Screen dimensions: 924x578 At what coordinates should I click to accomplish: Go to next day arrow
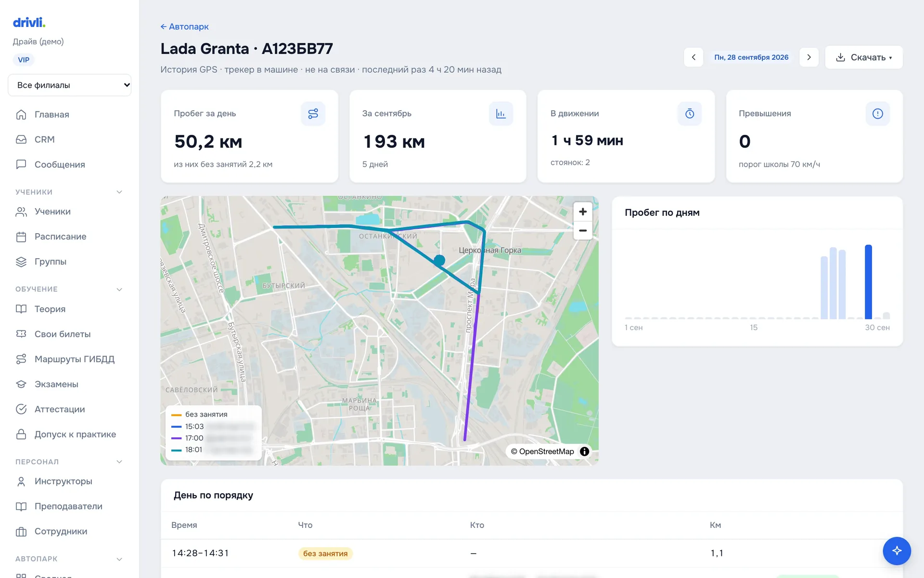809,57
